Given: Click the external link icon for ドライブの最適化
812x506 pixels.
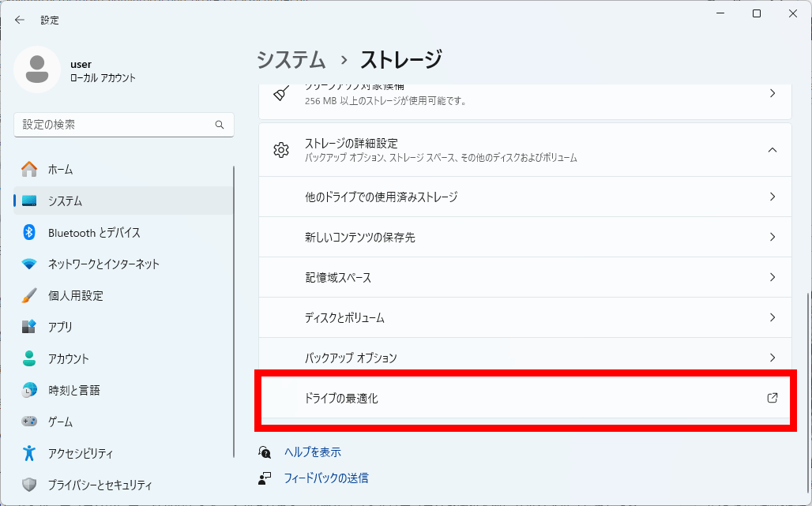Looking at the screenshot, I should pyautogui.click(x=773, y=398).
